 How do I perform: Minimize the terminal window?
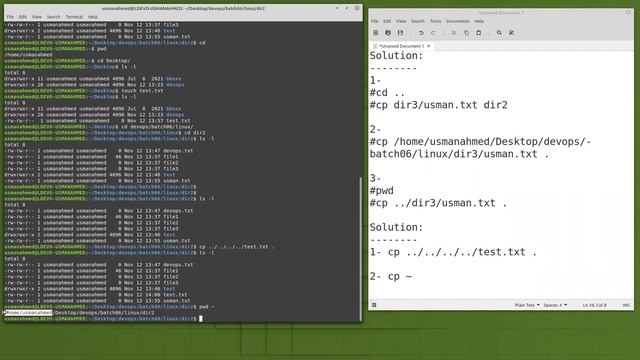337,8
